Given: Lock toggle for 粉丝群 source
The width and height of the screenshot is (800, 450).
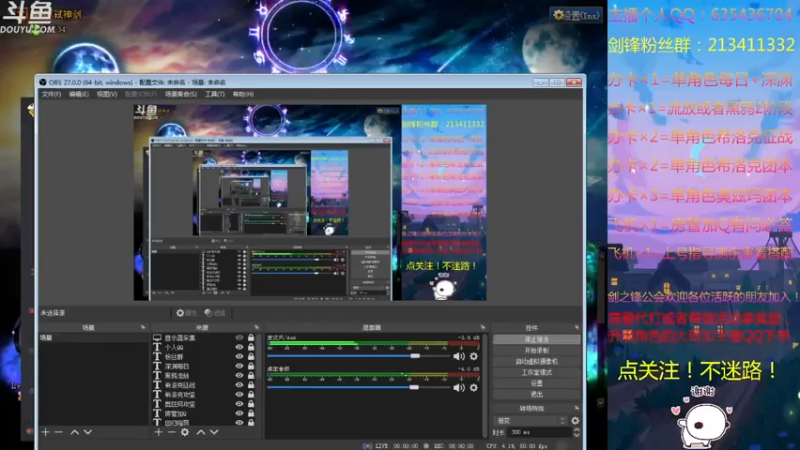Looking at the screenshot, I should (251, 357).
